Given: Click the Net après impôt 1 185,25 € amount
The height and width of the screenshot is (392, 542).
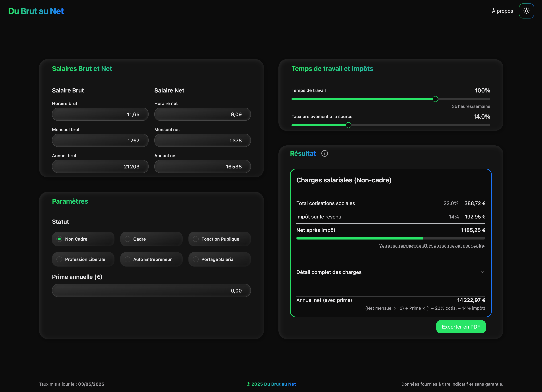Looking at the screenshot, I should pos(473,230).
